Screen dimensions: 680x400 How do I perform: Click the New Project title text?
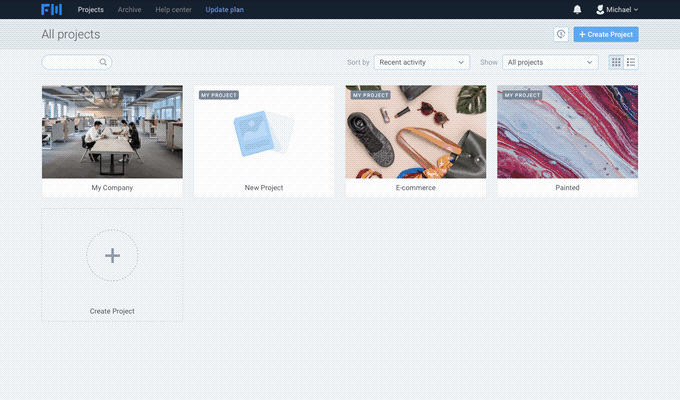[x=264, y=188]
